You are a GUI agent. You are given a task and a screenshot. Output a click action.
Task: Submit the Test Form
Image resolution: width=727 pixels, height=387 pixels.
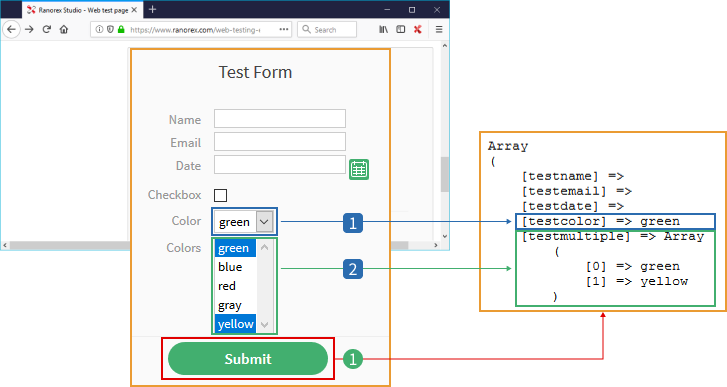point(248,359)
